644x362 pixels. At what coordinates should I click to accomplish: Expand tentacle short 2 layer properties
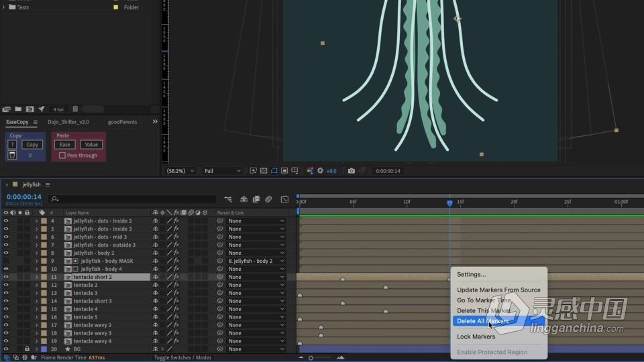(x=36, y=277)
